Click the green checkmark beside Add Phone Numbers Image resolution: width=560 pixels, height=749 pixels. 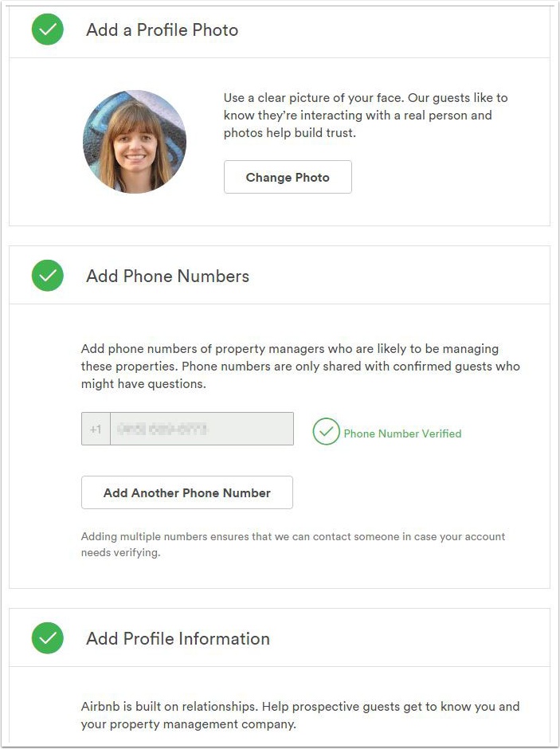(47, 275)
